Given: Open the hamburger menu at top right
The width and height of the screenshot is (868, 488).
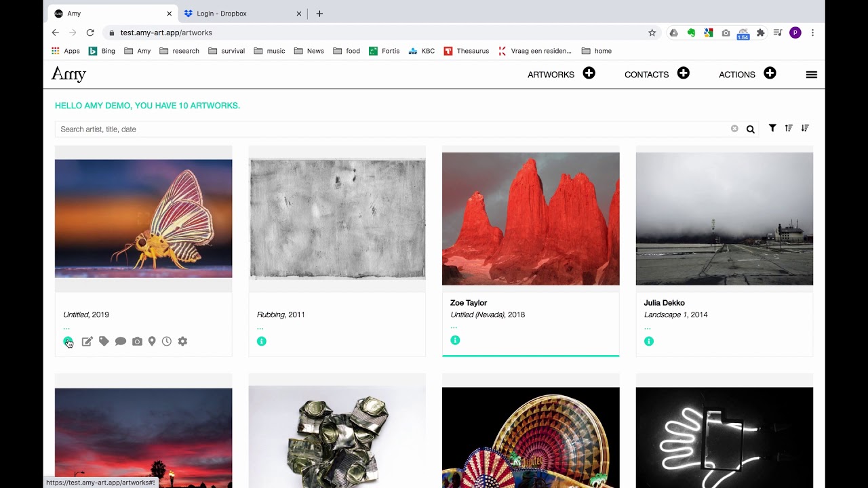Looking at the screenshot, I should pyautogui.click(x=812, y=75).
